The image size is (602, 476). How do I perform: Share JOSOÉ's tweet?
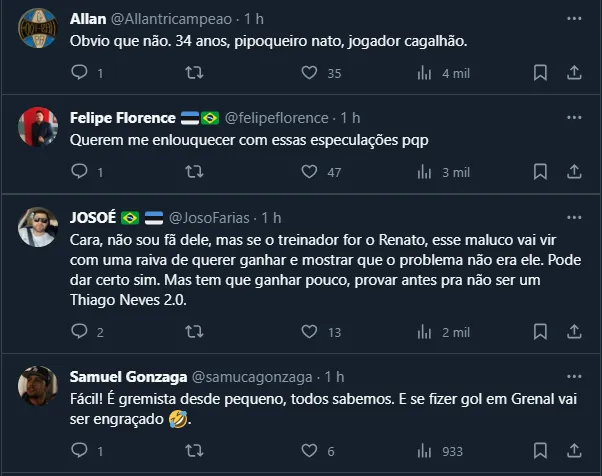coord(575,332)
